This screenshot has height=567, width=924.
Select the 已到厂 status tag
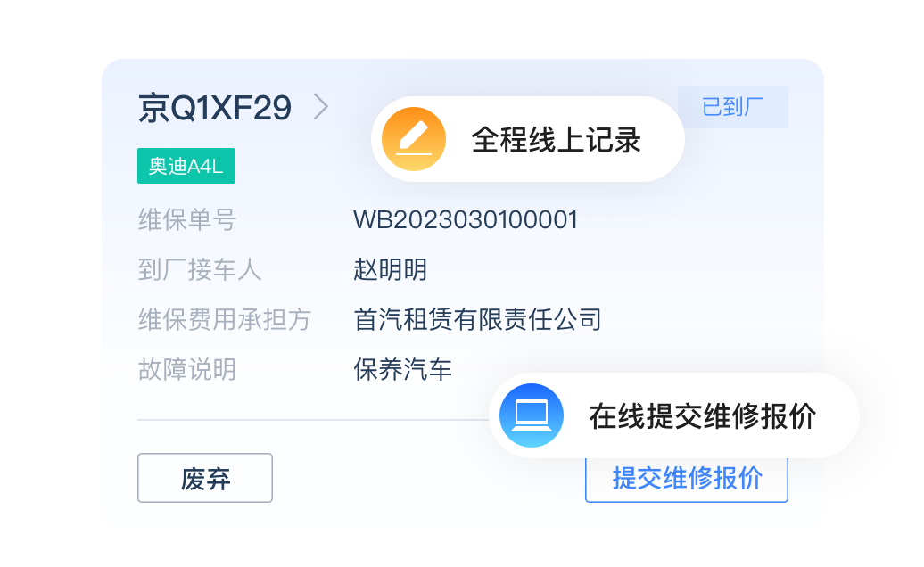click(733, 107)
